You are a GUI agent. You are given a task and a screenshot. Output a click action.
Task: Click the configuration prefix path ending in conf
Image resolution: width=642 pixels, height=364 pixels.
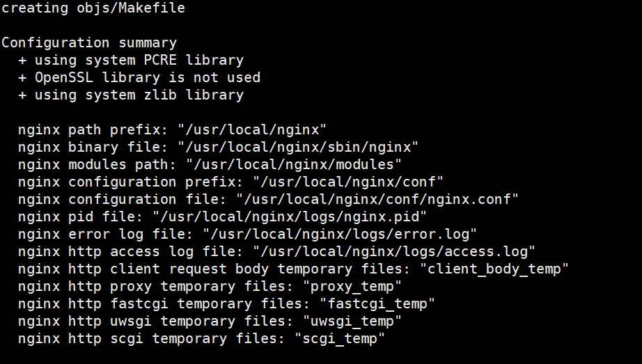click(348, 182)
